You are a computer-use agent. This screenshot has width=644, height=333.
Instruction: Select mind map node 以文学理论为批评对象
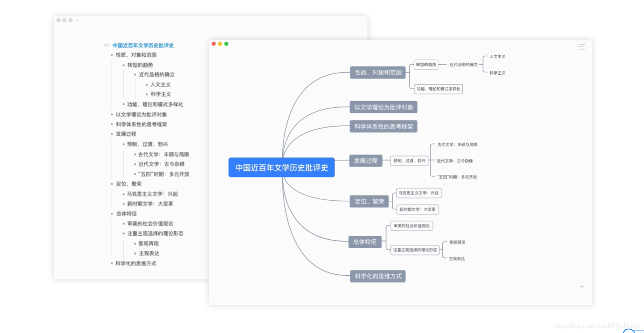point(383,107)
